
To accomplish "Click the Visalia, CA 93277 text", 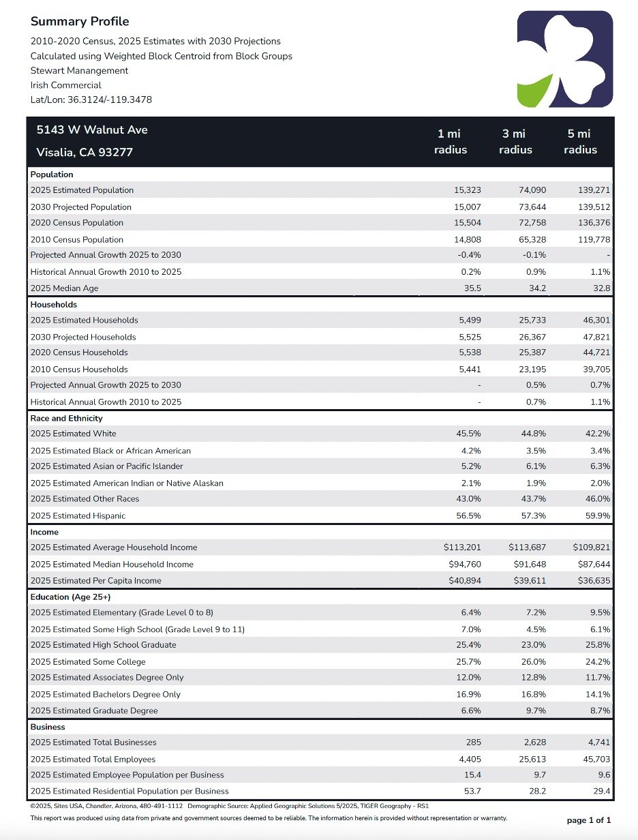I will click(85, 152).
